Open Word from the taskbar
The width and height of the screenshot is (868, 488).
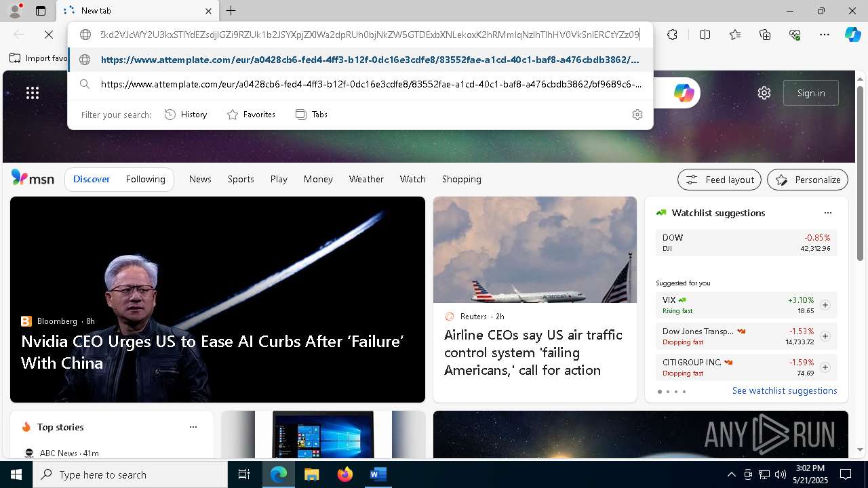(378, 474)
